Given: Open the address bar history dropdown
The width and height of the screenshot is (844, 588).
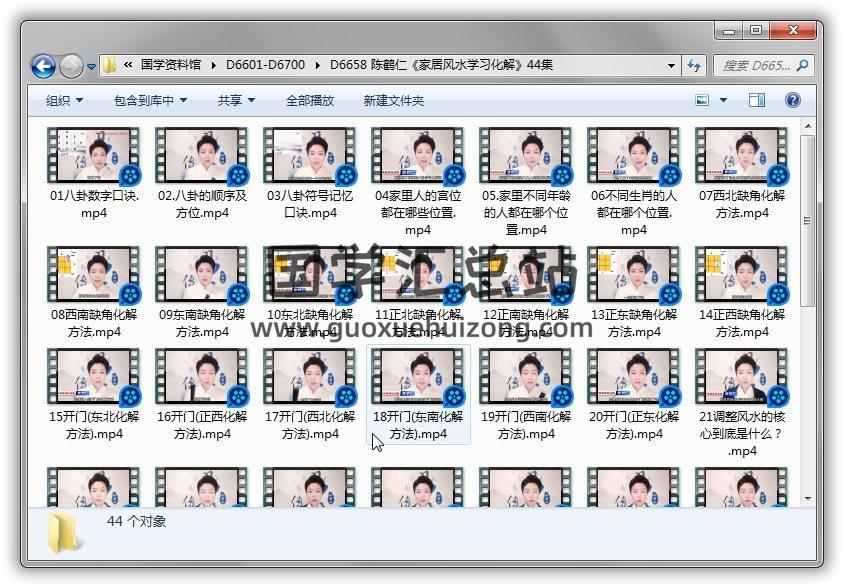Looking at the screenshot, I should coord(672,66).
